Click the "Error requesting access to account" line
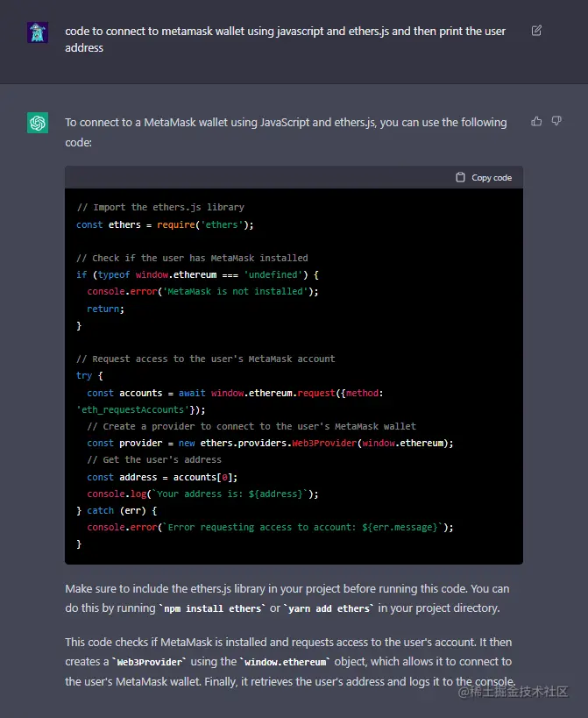Viewport: 588px width, 718px height. (270, 528)
